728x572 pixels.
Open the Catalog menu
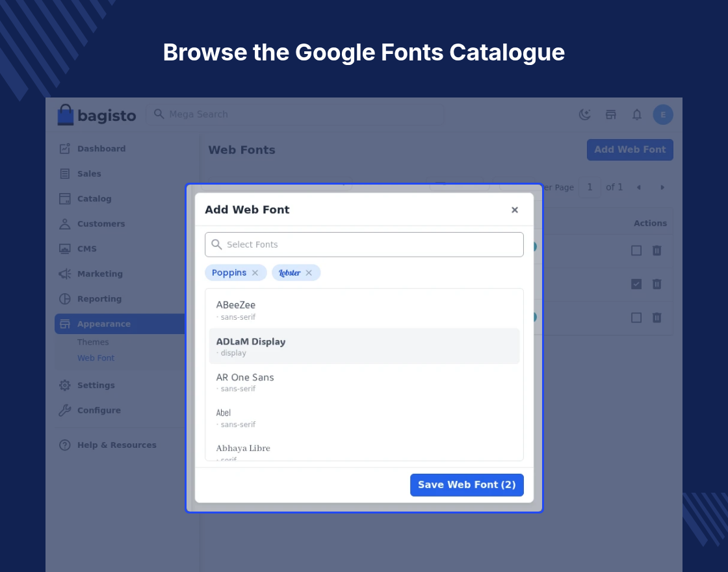(94, 199)
